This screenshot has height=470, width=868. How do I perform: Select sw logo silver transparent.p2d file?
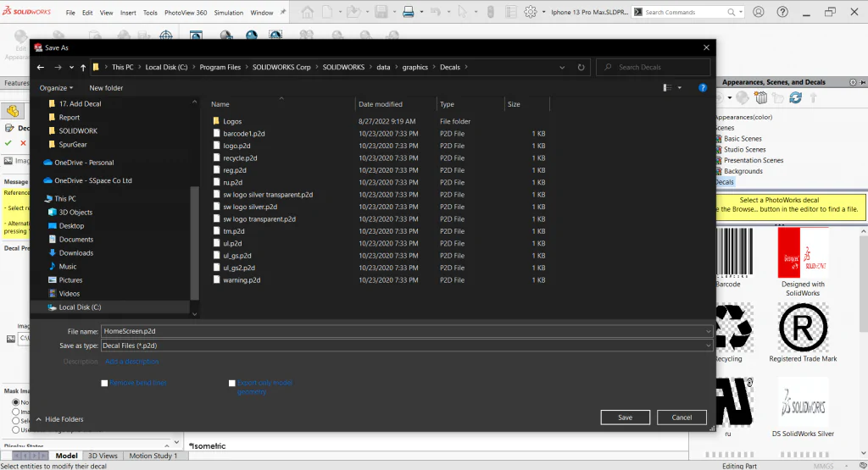click(x=268, y=195)
